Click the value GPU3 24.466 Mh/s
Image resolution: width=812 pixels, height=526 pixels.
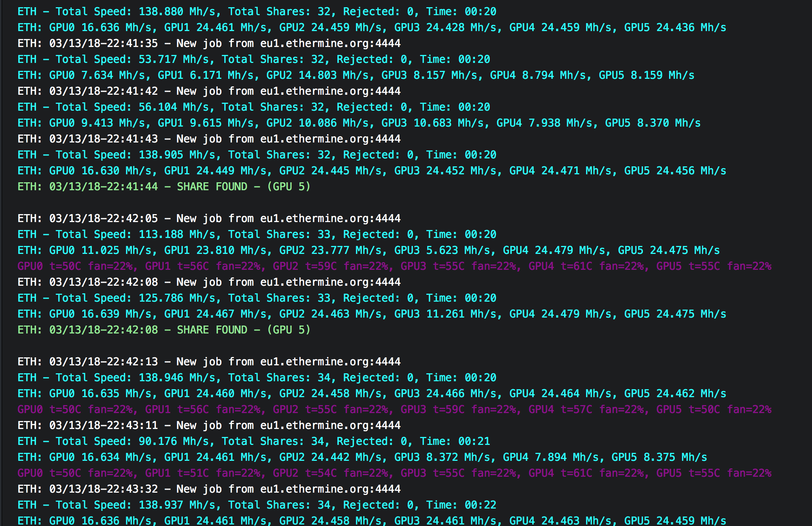445,394
